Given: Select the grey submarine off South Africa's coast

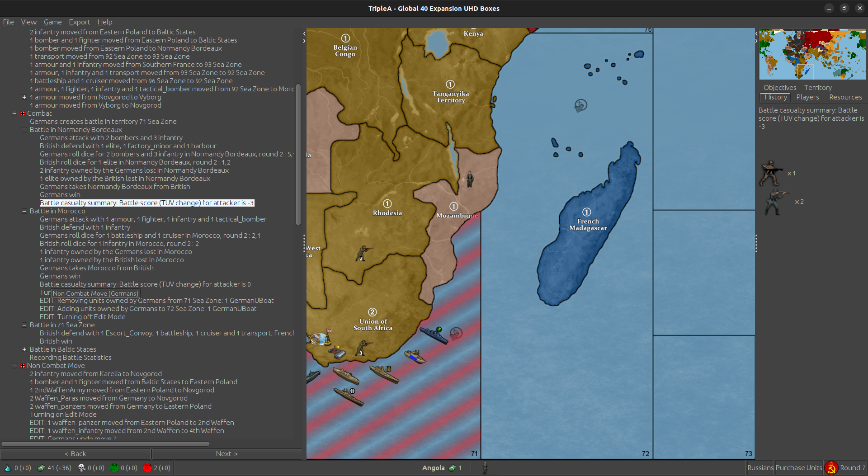Looking at the screenshot, I should (x=313, y=376).
